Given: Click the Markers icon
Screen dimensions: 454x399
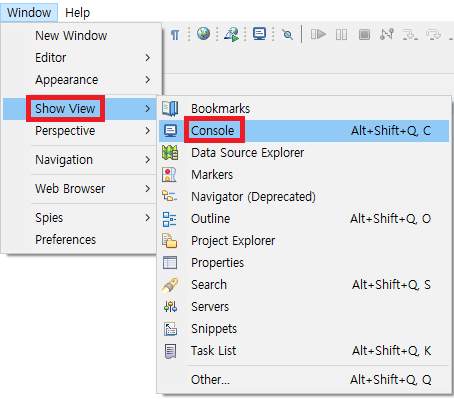Looking at the screenshot, I should pos(169,175).
